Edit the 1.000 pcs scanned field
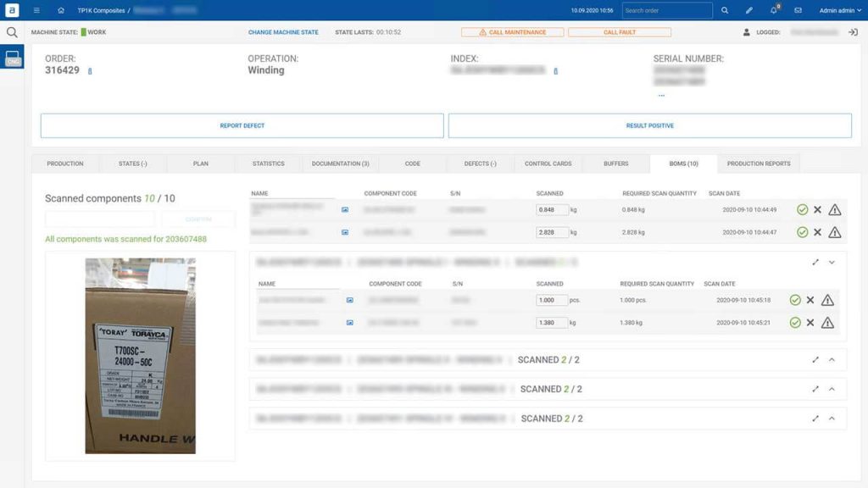Image resolution: width=868 pixels, height=488 pixels. click(551, 300)
